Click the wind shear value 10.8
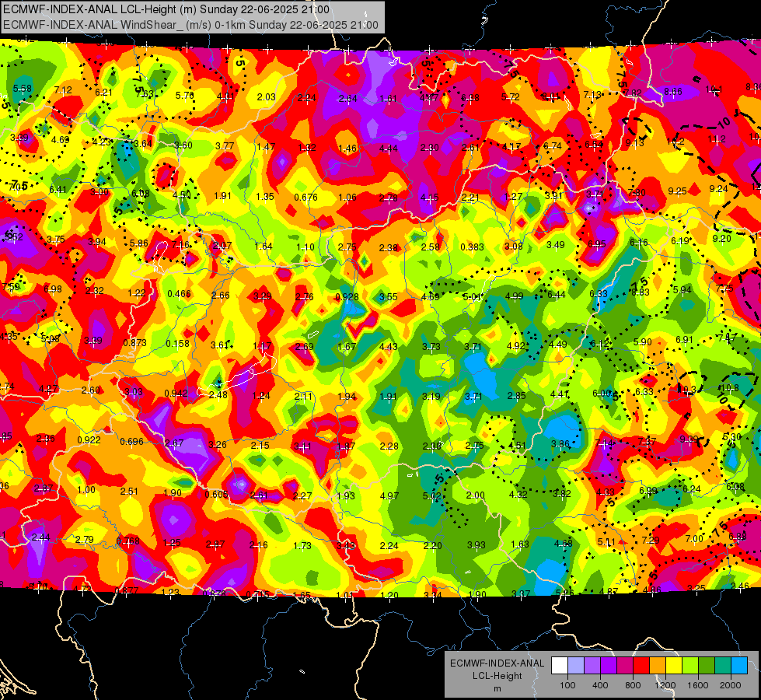Screen dimensions: 761x700 [729, 387]
